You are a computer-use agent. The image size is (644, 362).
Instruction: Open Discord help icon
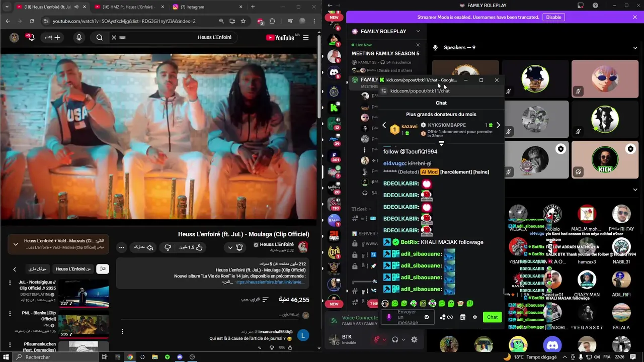pyautogui.click(x=594, y=6)
